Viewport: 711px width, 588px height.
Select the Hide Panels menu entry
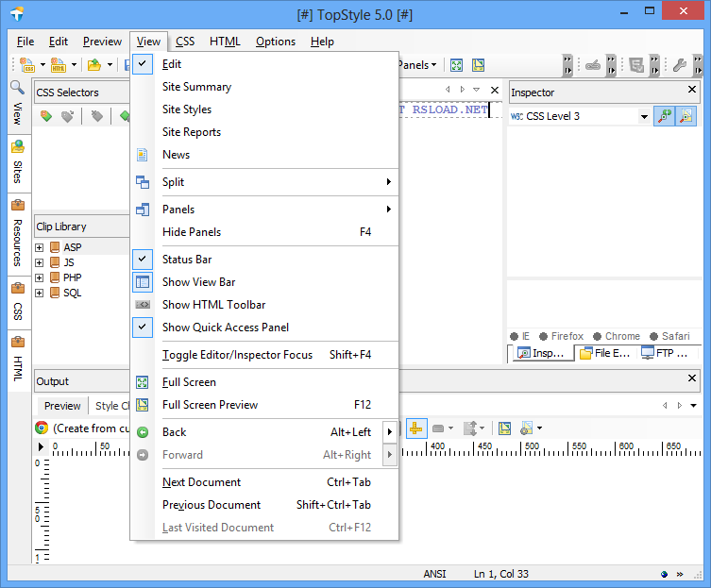pyautogui.click(x=264, y=232)
